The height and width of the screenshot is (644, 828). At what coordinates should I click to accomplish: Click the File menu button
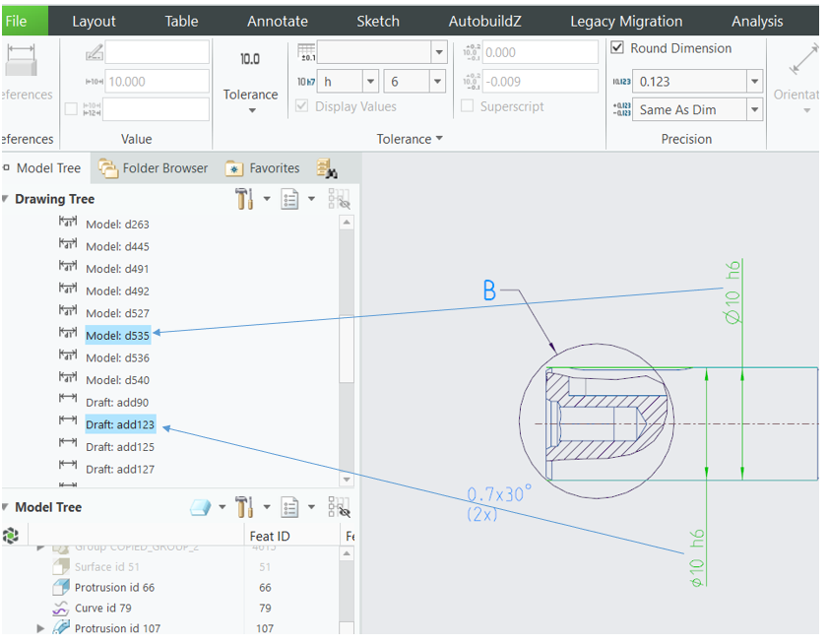pyautogui.click(x=17, y=21)
